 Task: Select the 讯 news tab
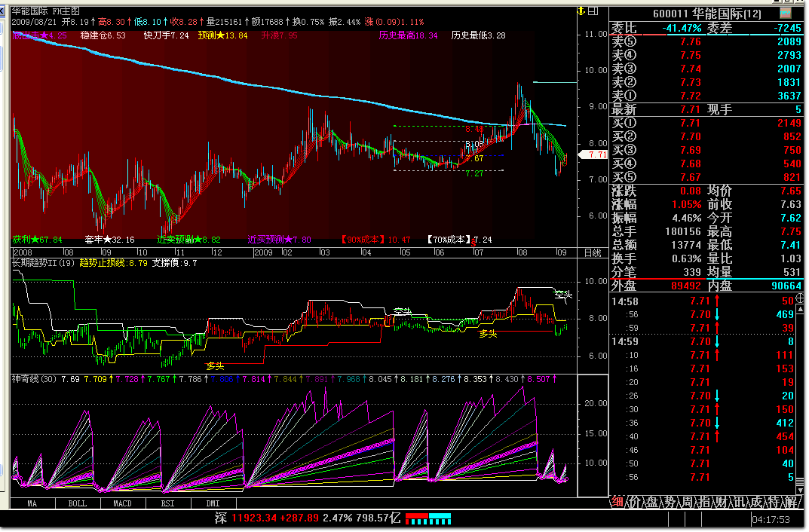tap(739, 502)
